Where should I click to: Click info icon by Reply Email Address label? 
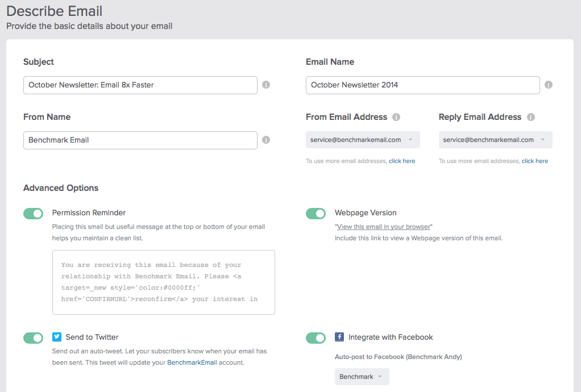531,117
